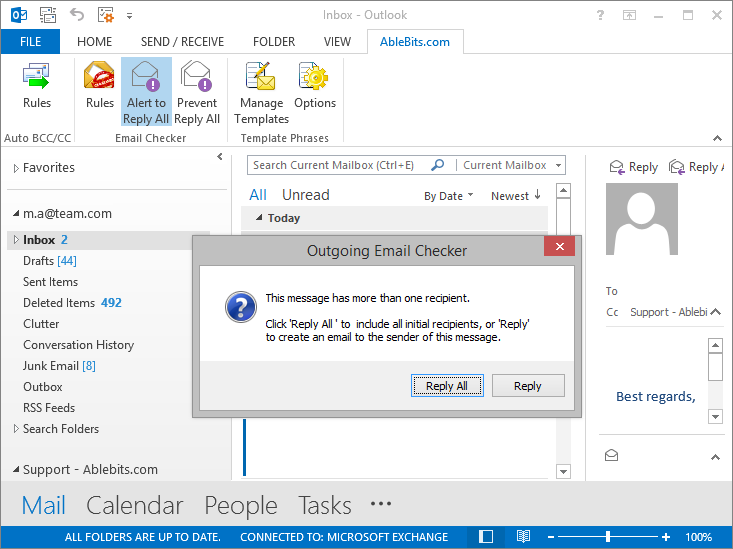Undo last action in quick access toolbar
Image resolution: width=733 pixels, height=549 pixels.
point(77,15)
